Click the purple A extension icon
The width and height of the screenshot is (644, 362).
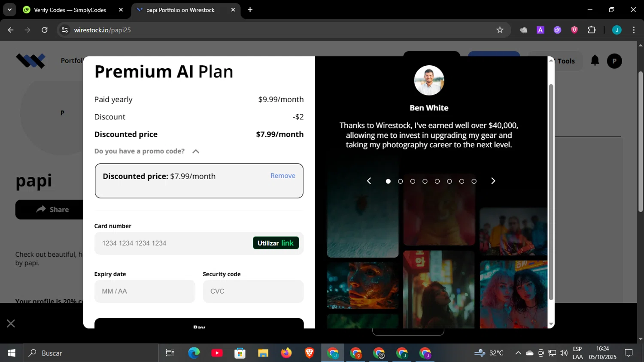541,30
